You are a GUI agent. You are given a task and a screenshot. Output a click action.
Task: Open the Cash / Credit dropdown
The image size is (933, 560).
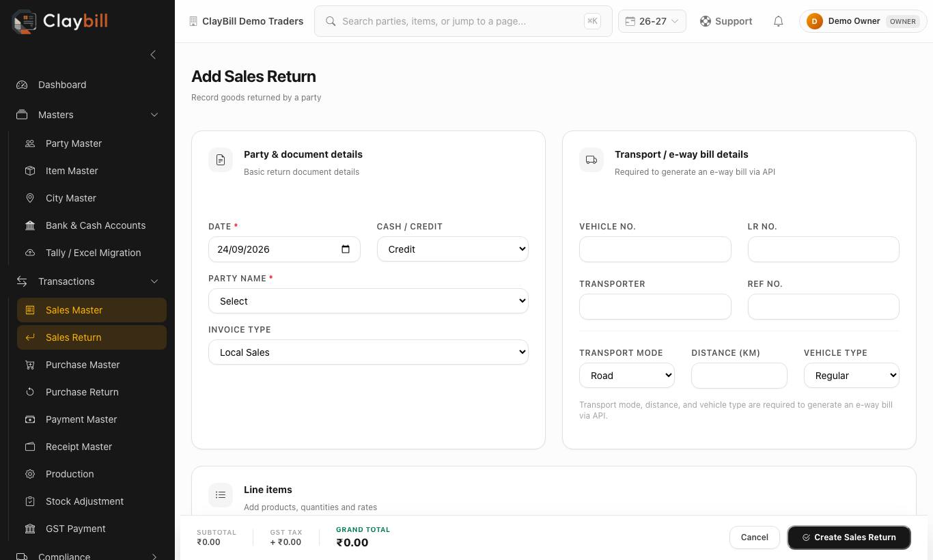tap(453, 249)
